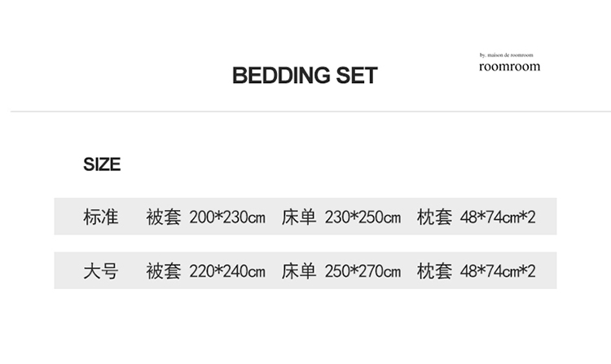Select the 200*230cm duvet cover size
This screenshot has width=611, height=364.
pos(227,217)
